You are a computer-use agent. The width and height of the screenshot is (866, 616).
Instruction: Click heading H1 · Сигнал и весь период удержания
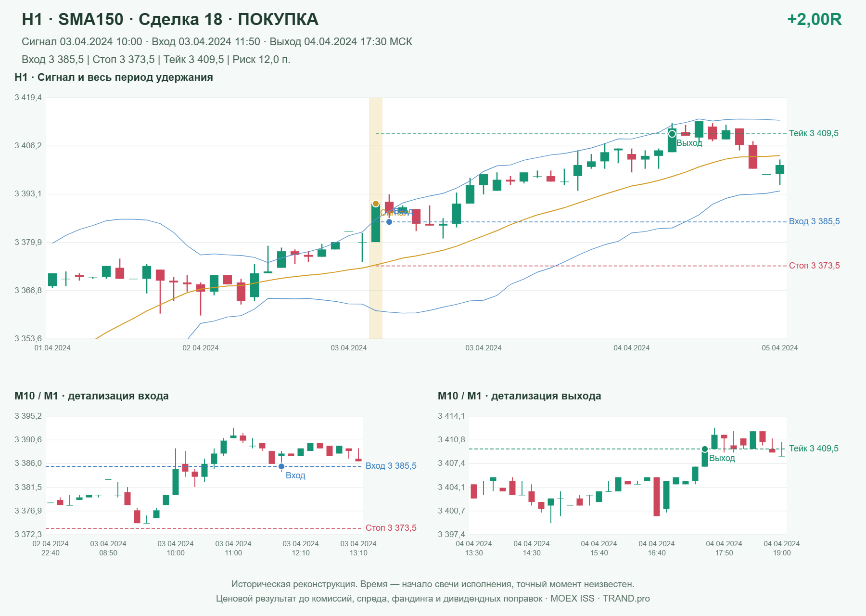tap(114, 77)
